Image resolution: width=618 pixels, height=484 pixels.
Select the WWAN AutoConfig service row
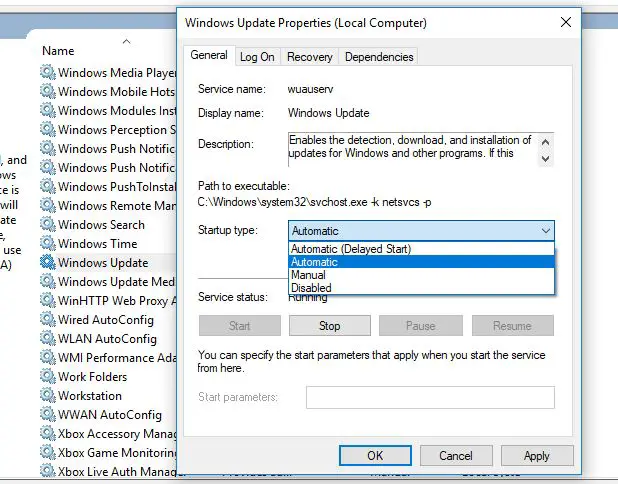click(x=110, y=414)
